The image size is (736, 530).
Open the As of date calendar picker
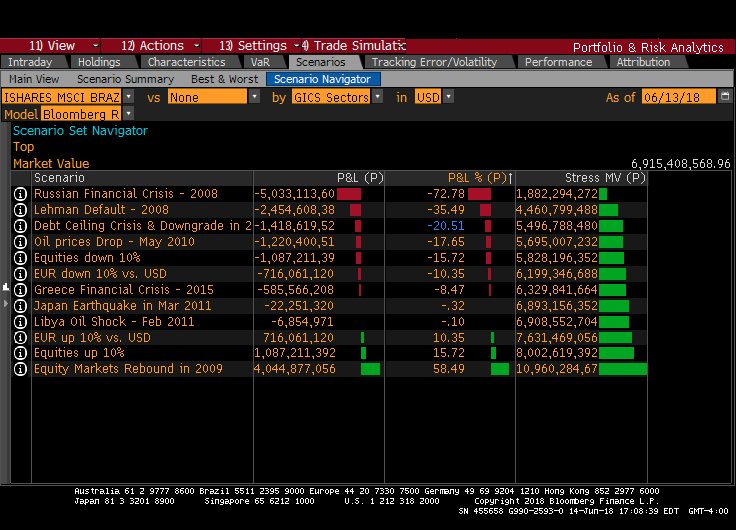[725, 96]
